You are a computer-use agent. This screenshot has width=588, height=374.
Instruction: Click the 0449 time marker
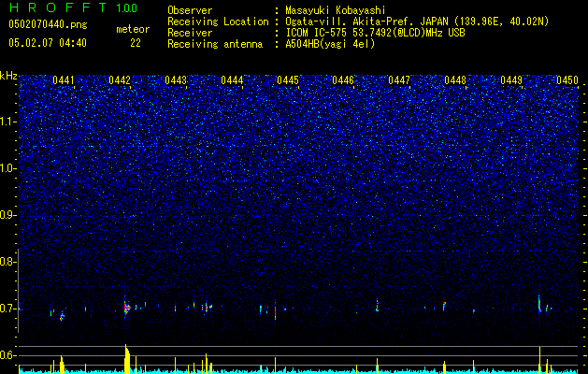tap(511, 80)
